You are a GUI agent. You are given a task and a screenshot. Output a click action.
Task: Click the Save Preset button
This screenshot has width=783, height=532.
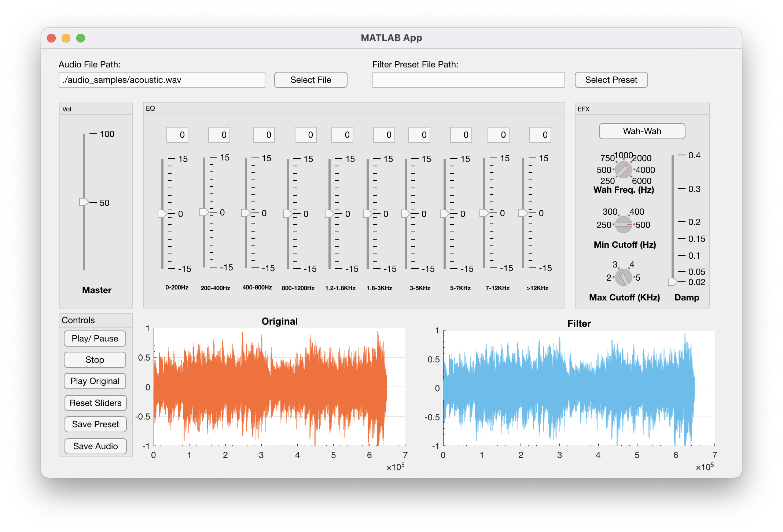(x=95, y=424)
